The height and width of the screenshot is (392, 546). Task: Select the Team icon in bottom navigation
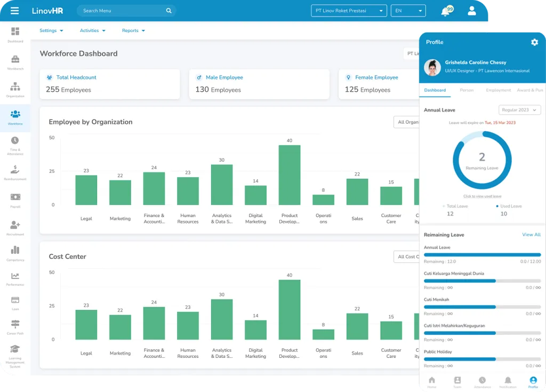click(x=457, y=381)
